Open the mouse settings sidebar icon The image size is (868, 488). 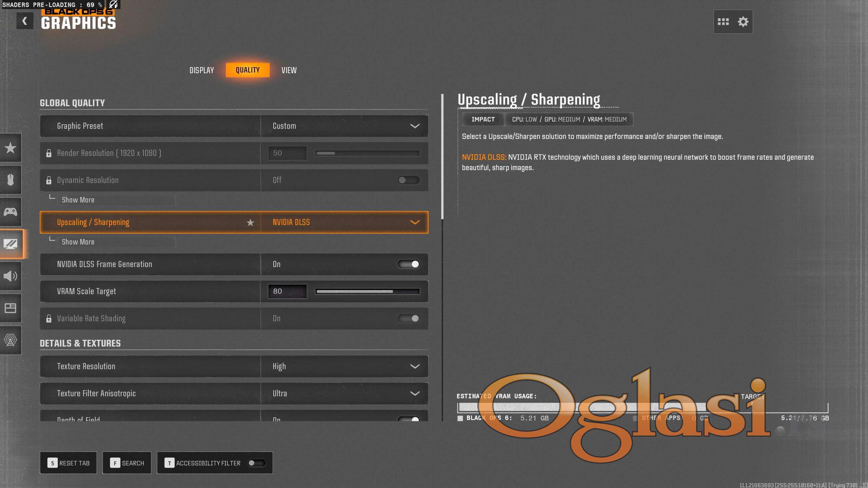point(10,180)
